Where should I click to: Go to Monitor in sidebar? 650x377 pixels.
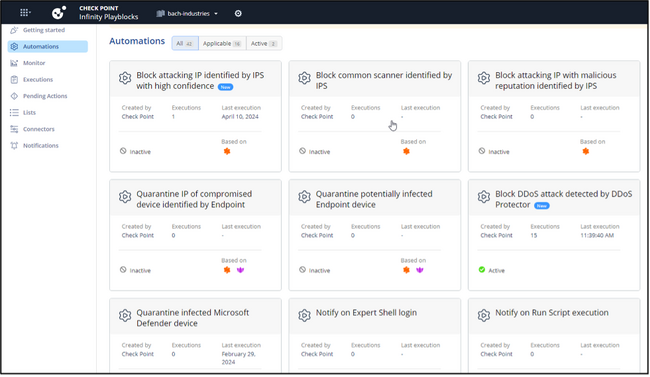pyautogui.click(x=34, y=63)
